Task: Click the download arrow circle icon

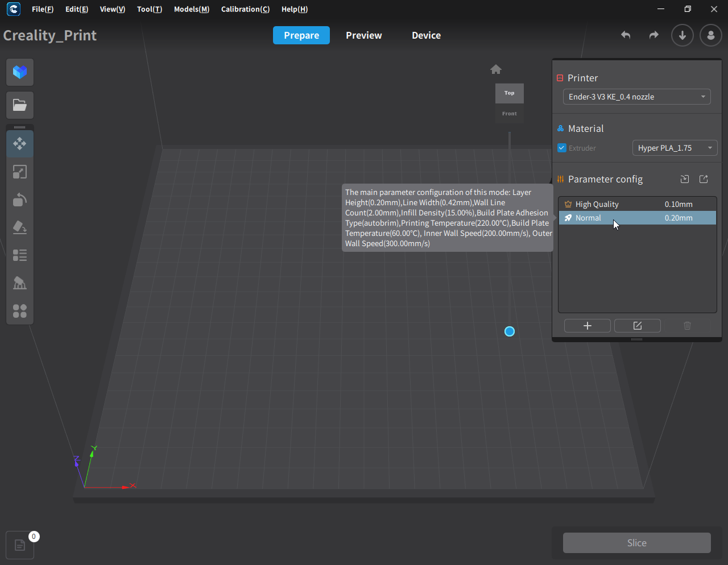Action: tap(682, 35)
